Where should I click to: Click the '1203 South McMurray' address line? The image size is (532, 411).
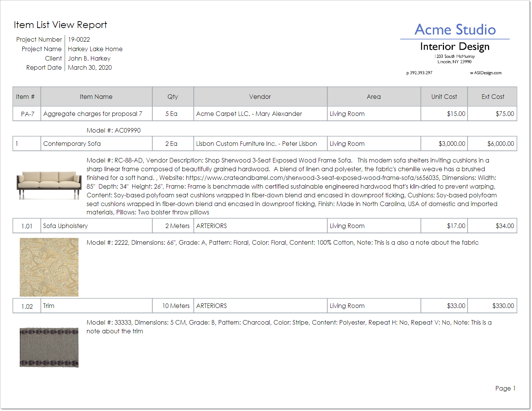point(455,56)
